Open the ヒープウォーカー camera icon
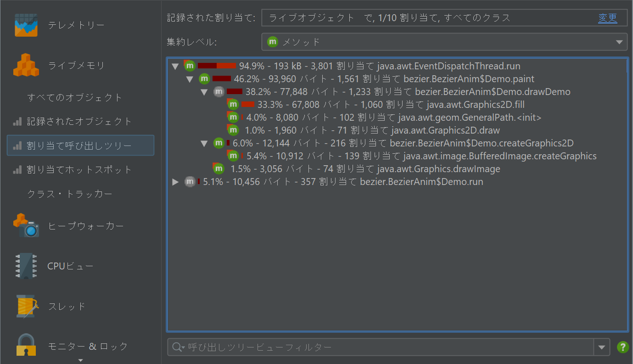633x364 pixels. tap(26, 226)
